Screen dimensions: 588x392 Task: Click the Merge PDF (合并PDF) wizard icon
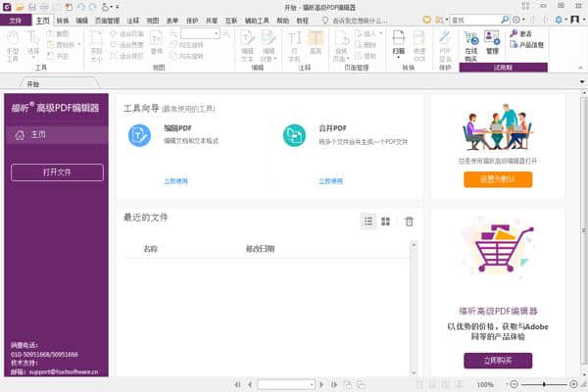click(294, 135)
